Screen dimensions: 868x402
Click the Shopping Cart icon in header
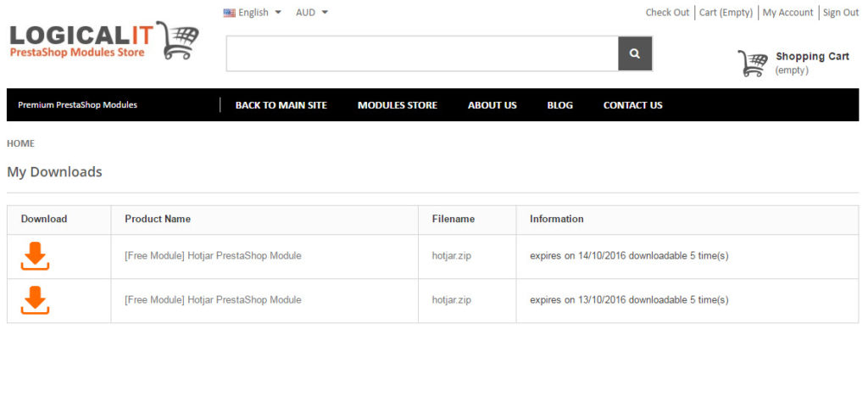[x=752, y=64]
